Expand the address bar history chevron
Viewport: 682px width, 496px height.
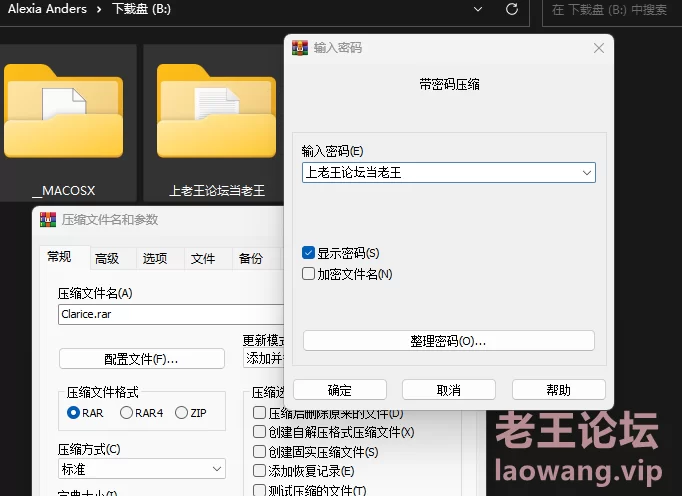473,9
